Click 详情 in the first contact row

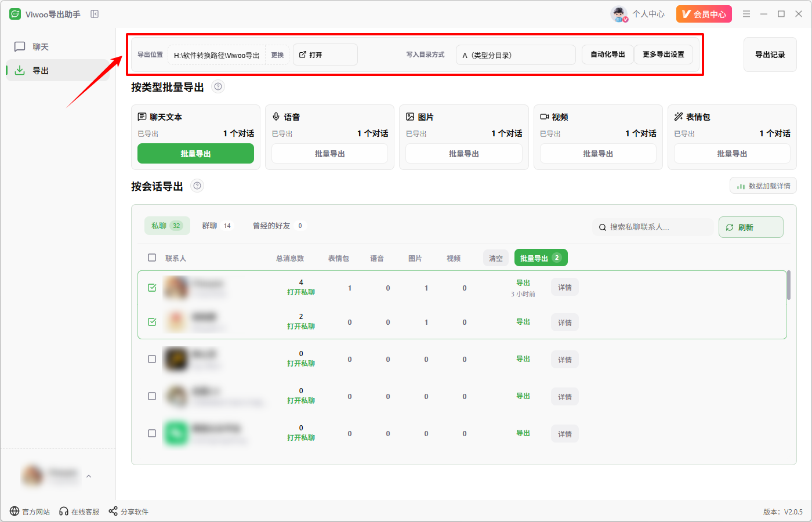tap(565, 288)
